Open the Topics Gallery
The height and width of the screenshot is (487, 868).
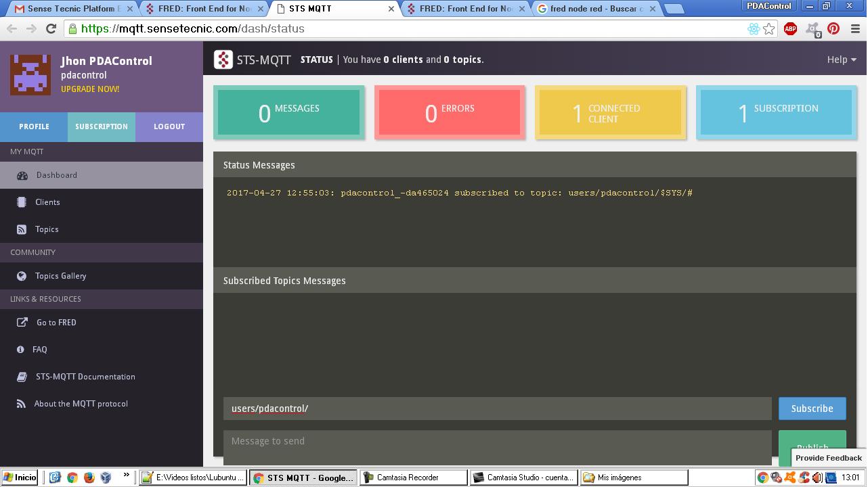coord(102,276)
